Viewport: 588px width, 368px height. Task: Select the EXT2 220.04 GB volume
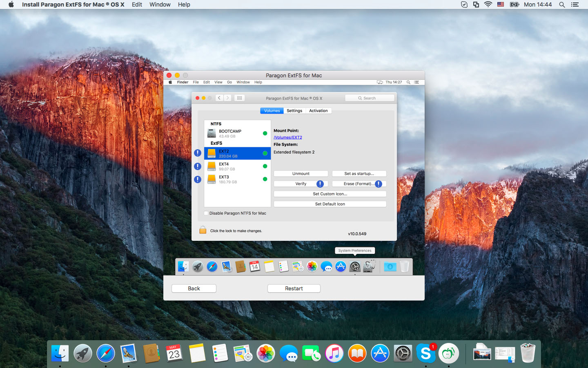pyautogui.click(x=237, y=153)
